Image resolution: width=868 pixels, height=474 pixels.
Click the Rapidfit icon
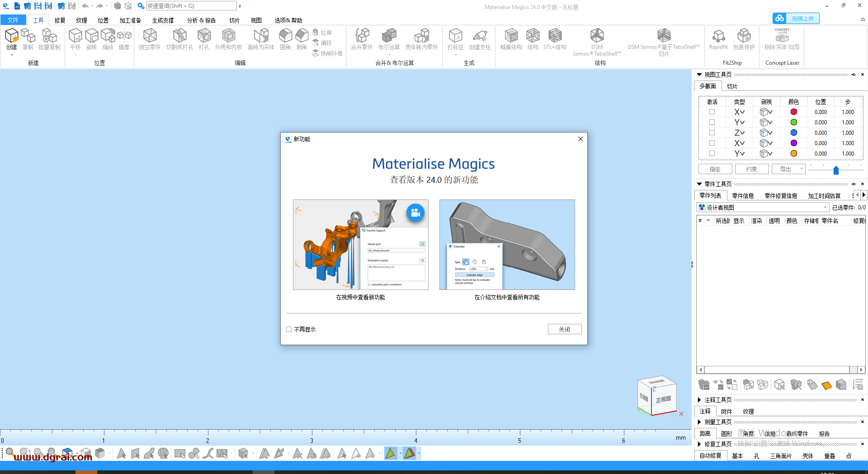coord(718,39)
